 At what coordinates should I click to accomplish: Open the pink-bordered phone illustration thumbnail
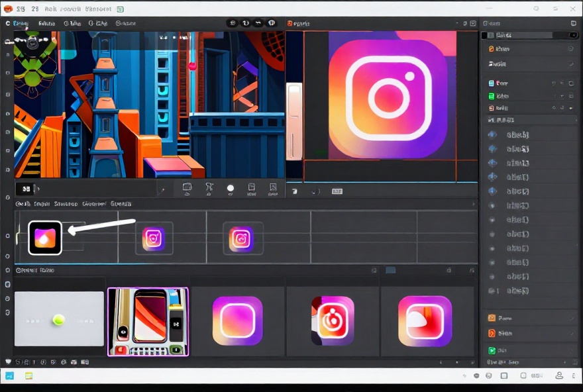point(148,321)
